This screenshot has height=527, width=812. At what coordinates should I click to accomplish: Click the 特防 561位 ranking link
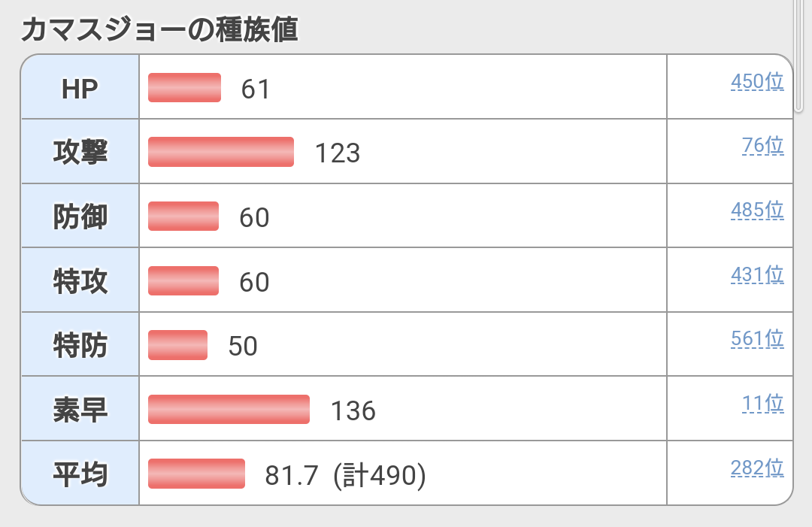pyautogui.click(x=756, y=340)
